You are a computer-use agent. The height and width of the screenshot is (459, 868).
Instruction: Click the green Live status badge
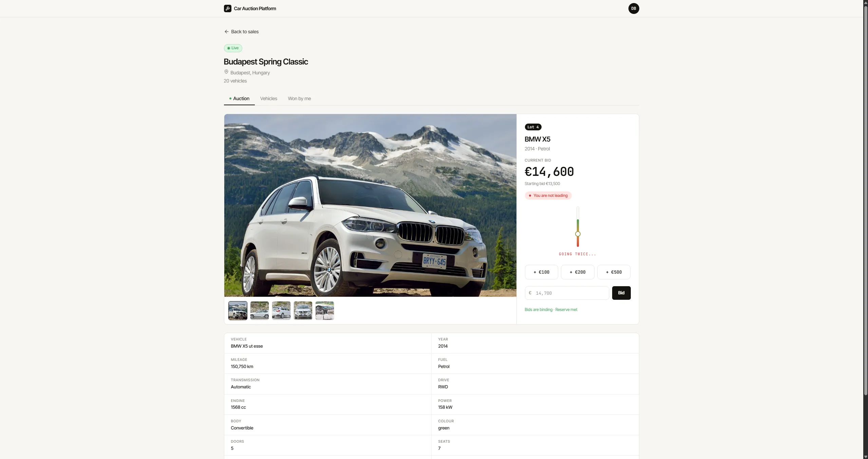[233, 48]
